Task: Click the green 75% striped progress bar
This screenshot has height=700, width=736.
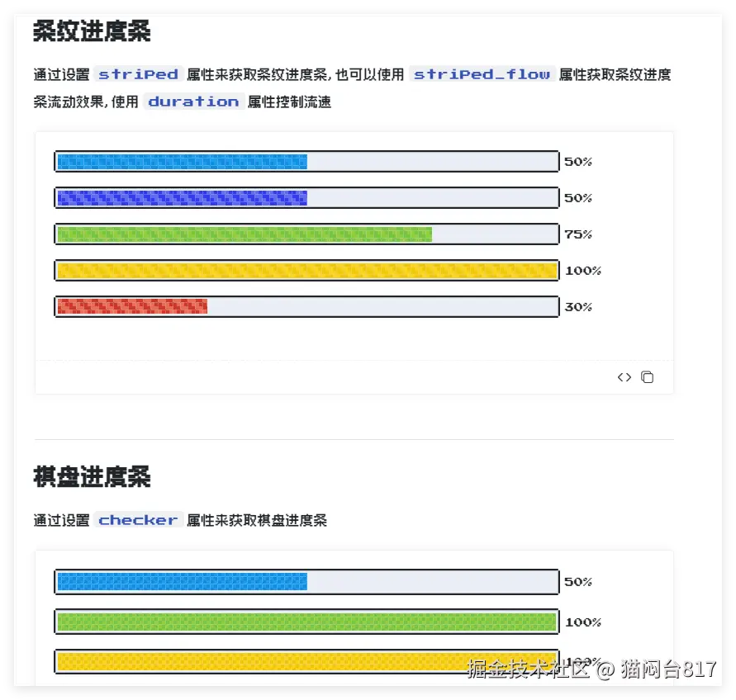Action: [x=244, y=234]
